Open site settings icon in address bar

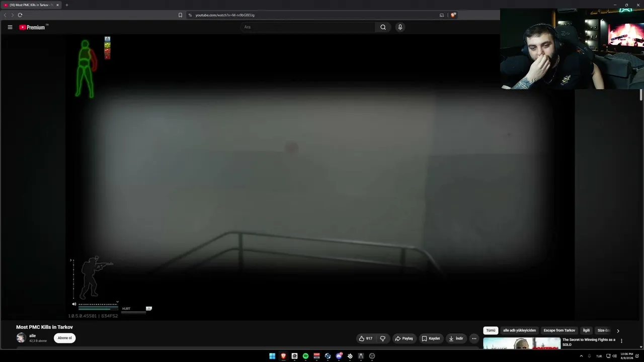pos(190,15)
